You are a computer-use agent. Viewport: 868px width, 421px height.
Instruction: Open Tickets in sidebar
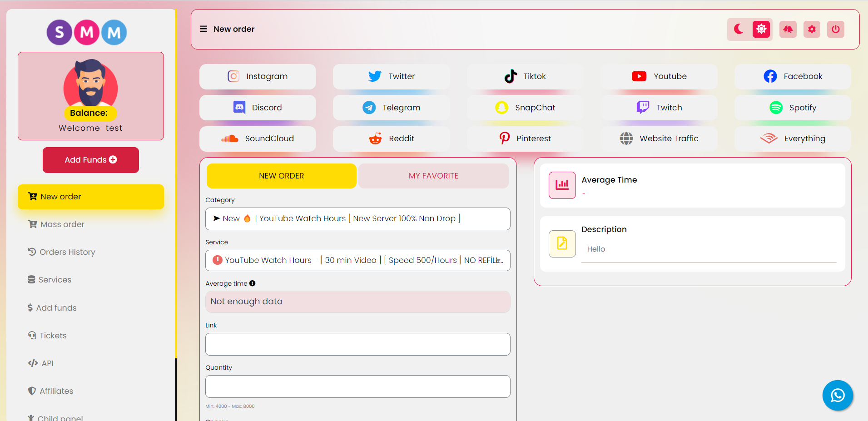[91, 336]
